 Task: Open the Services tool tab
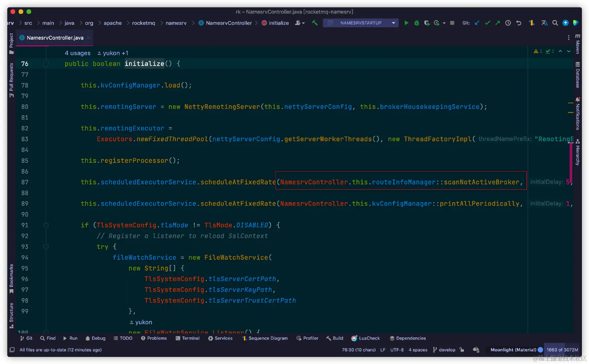(x=220, y=338)
